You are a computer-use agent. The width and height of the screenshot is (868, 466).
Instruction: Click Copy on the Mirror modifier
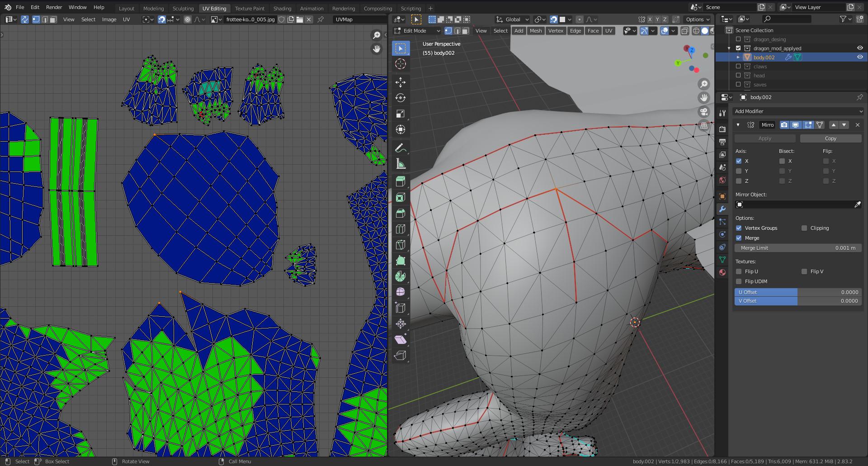point(831,138)
